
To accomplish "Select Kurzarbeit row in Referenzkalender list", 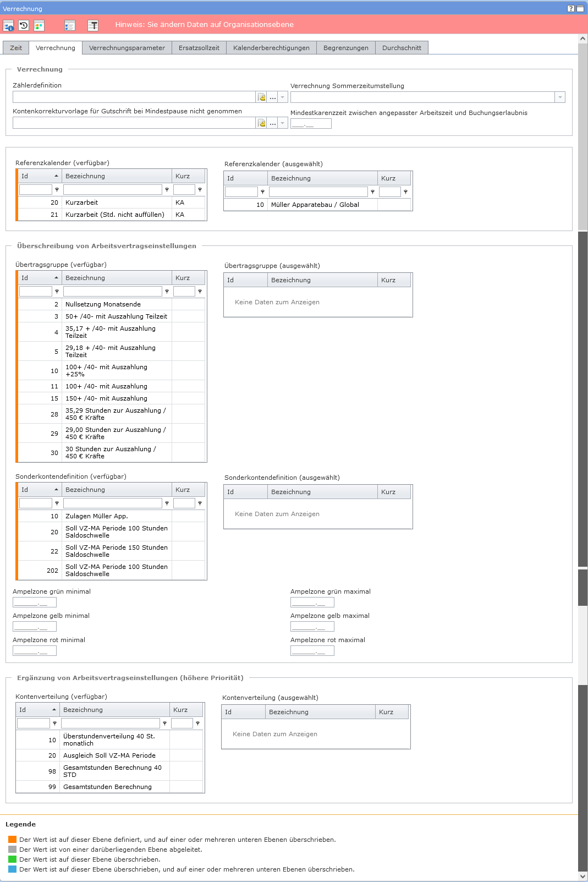I will pos(81,202).
